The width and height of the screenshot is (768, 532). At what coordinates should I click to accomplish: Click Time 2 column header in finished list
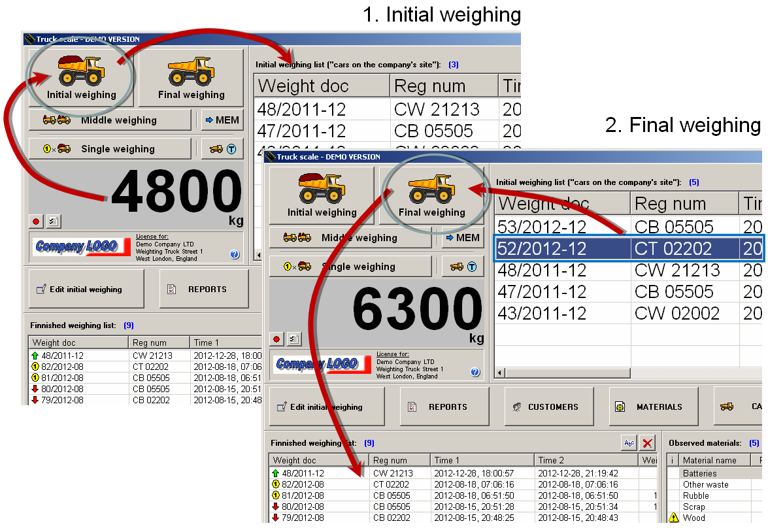(x=586, y=460)
